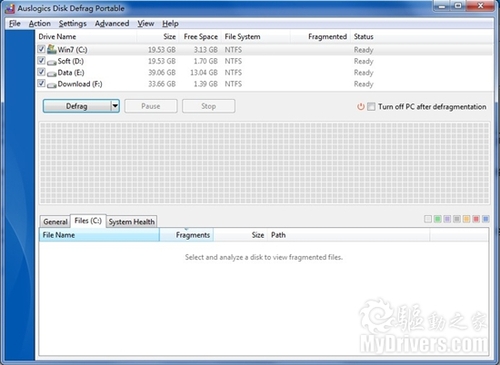
Task: Select the Download (F:) drive name
Action: click(x=80, y=84)
